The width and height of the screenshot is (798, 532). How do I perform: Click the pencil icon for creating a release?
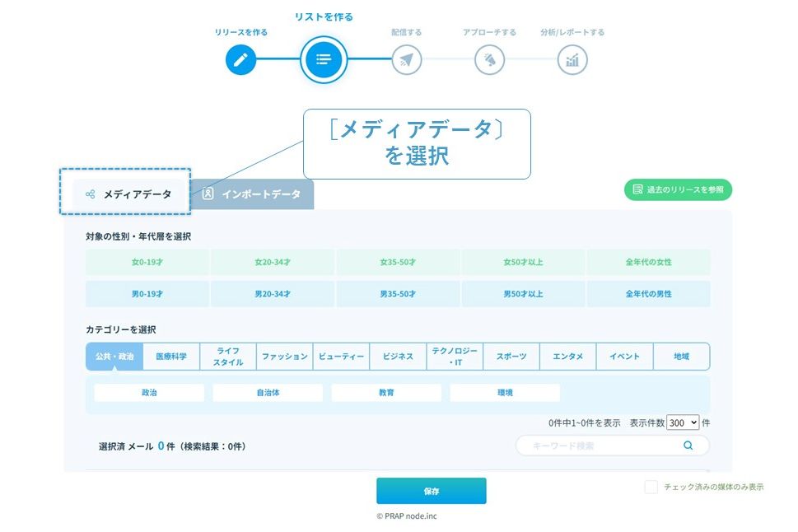pos(240,59)
